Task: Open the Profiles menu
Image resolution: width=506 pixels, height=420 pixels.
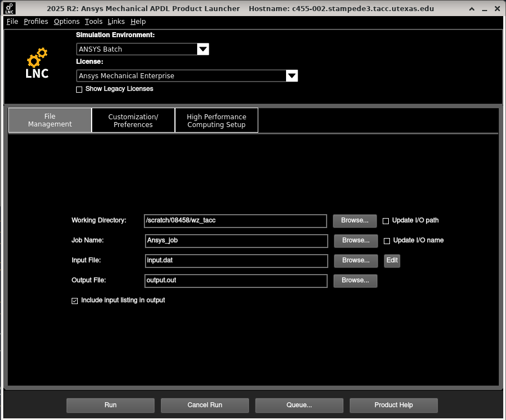Action: coord(36,22)
